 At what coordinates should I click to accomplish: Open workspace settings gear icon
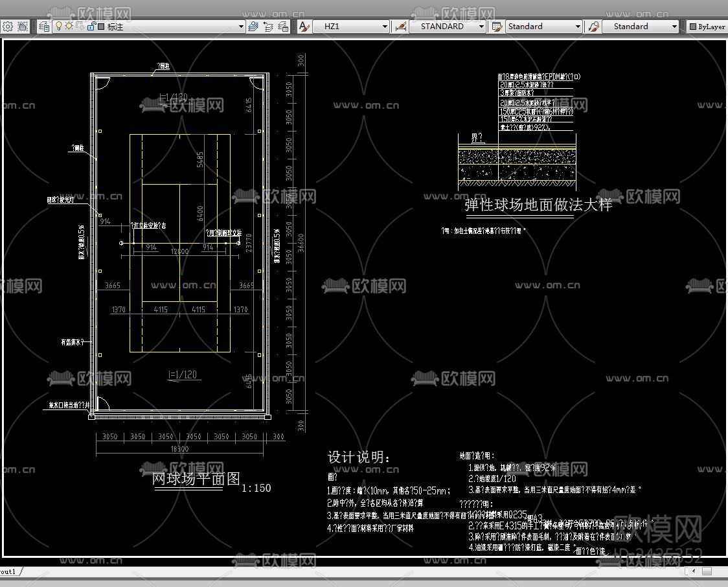(x=8, y=27)
